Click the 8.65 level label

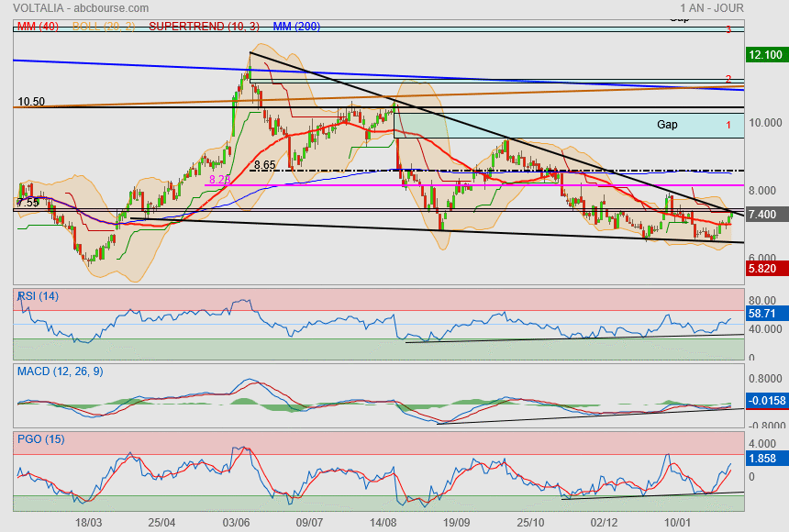[264, 164]
